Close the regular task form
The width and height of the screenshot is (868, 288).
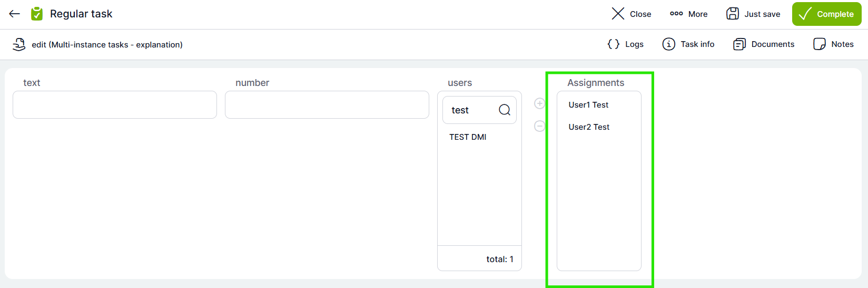coord(631,14)
